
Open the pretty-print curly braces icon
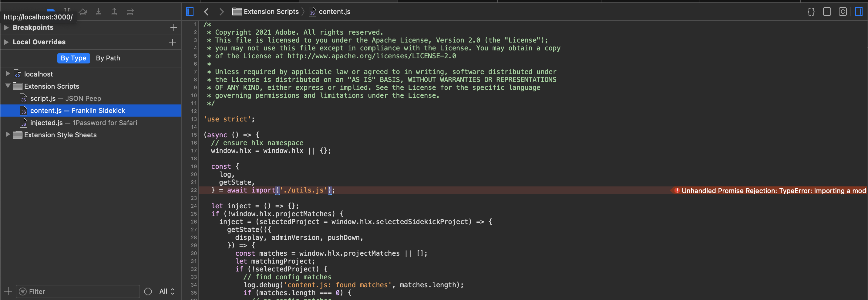coord(811,12)
